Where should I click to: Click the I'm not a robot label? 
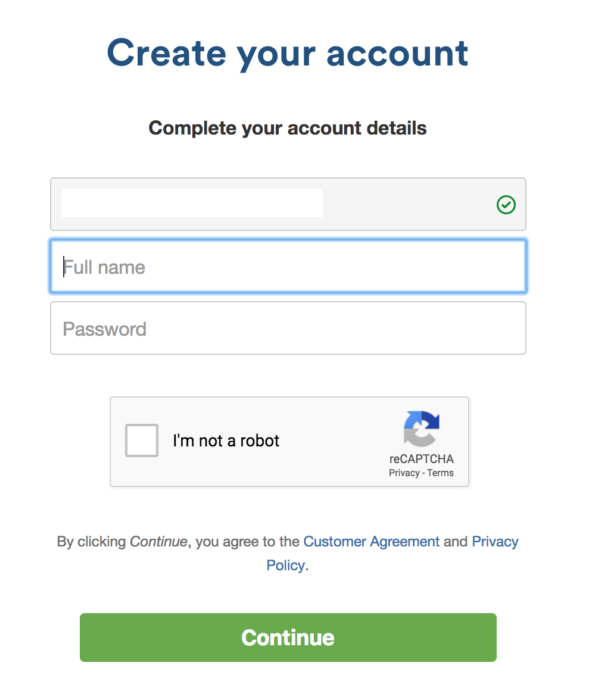(x=226, y=440)
